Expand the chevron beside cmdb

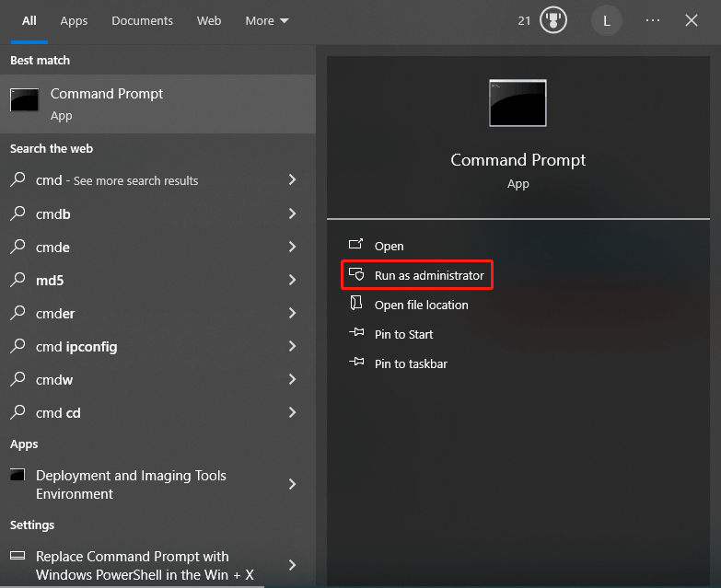click(x=292, y=213)
